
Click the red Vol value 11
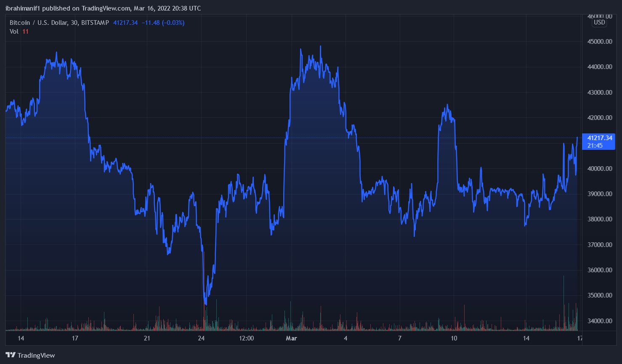26,32
